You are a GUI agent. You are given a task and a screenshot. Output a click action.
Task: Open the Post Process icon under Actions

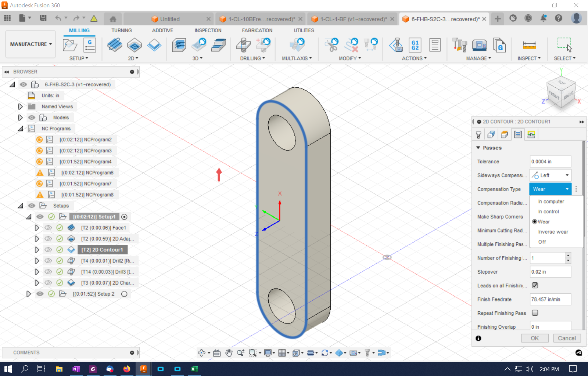point(396,45)
